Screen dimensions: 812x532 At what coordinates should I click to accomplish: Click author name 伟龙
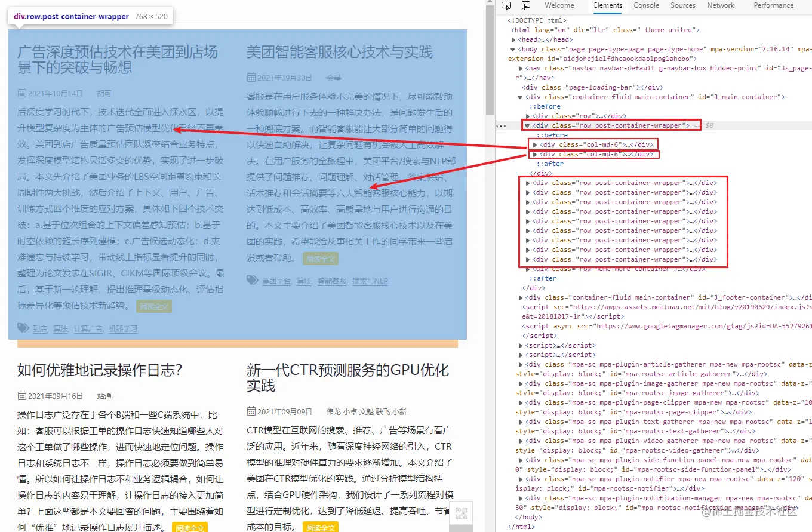coord(334,412)
